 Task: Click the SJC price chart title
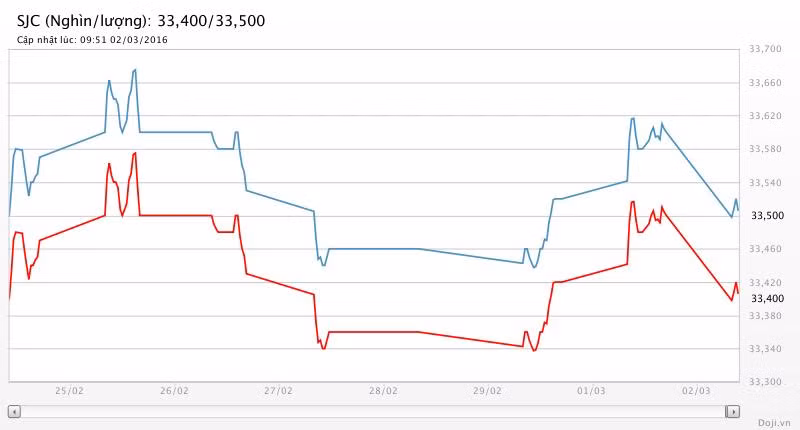pos(141,21)
